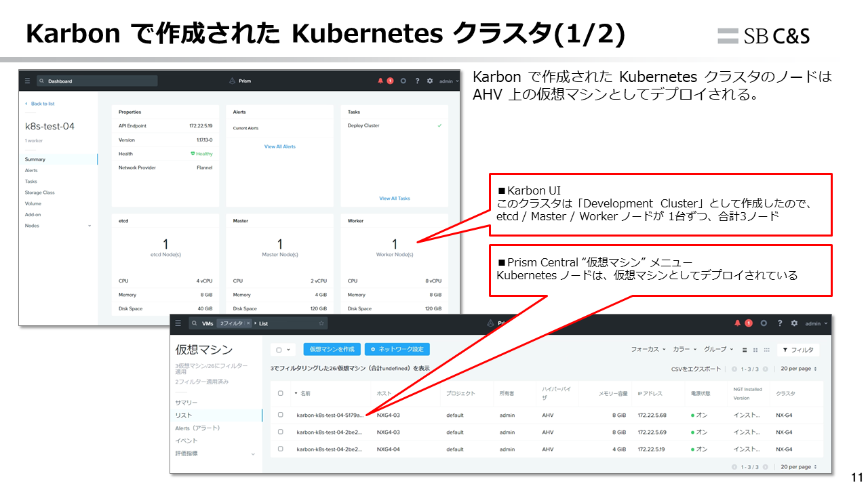Open hamburger menu in VMs list window
The height and width of the screenshot is (488, 868).
click(178, 323)
